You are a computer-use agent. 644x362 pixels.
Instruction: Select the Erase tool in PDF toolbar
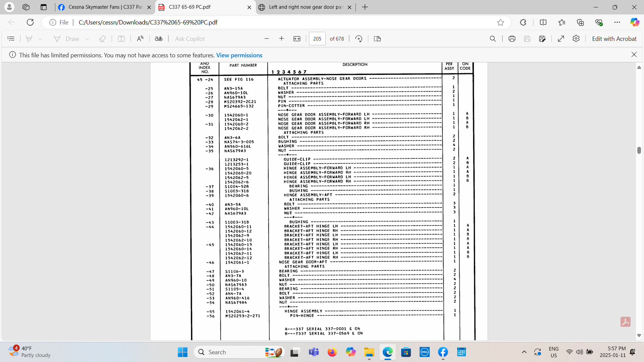click(102, 39)
